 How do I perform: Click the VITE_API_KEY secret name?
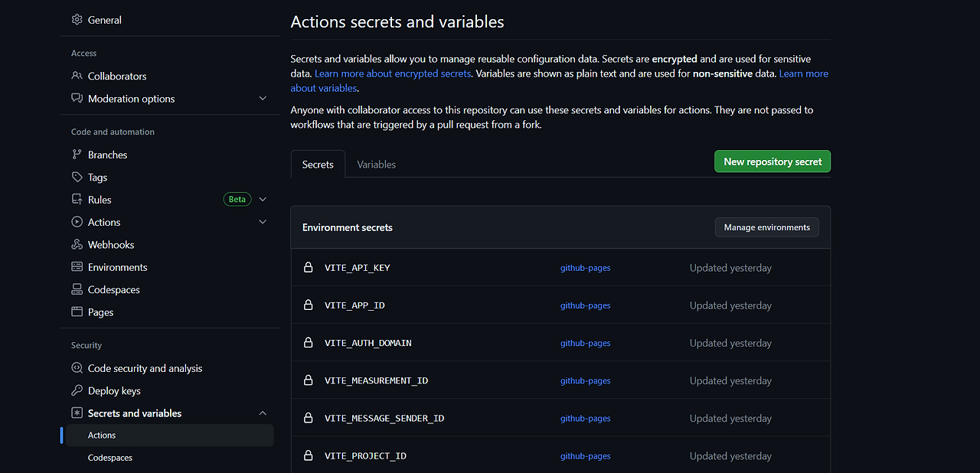point(358,268)
